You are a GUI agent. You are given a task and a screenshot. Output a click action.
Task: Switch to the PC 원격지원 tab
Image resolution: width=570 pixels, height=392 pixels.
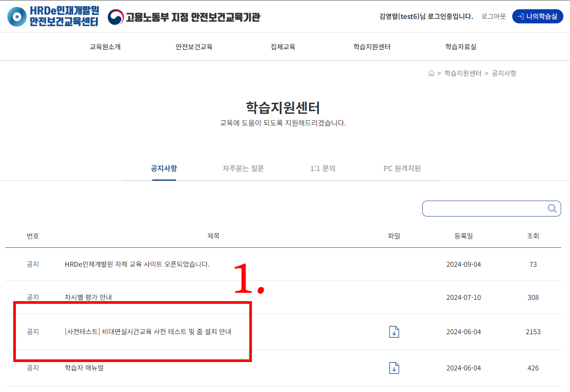click(x=402, y=168)
